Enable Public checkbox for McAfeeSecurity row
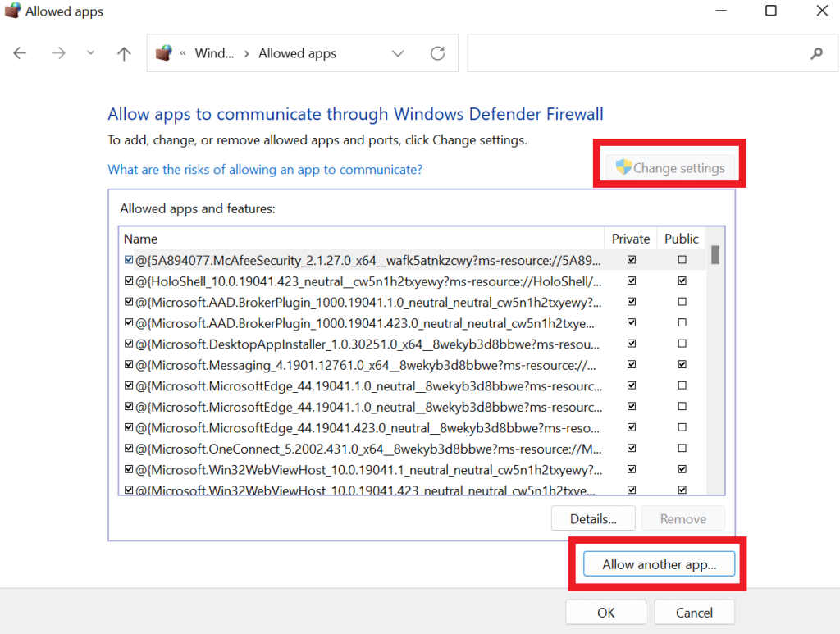 coord(682,260)
